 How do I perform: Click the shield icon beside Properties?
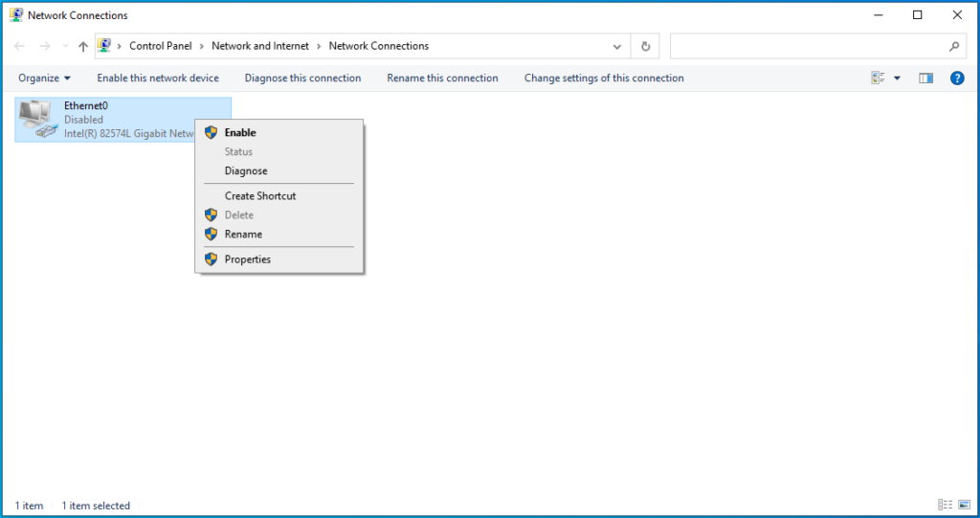click(212, 259)
